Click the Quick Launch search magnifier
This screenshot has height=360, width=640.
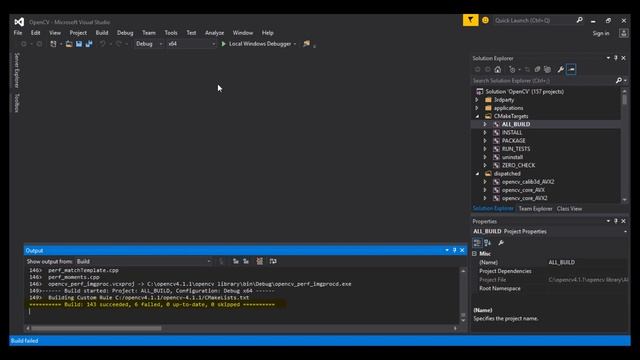click(579, 20)
